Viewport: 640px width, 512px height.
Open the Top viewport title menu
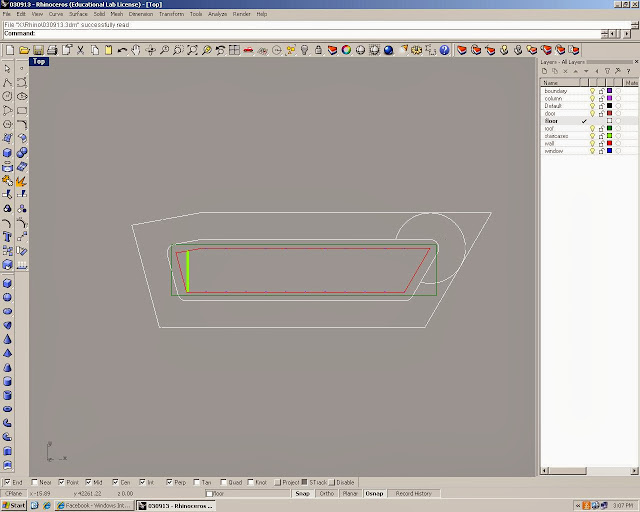coord(39,61)
